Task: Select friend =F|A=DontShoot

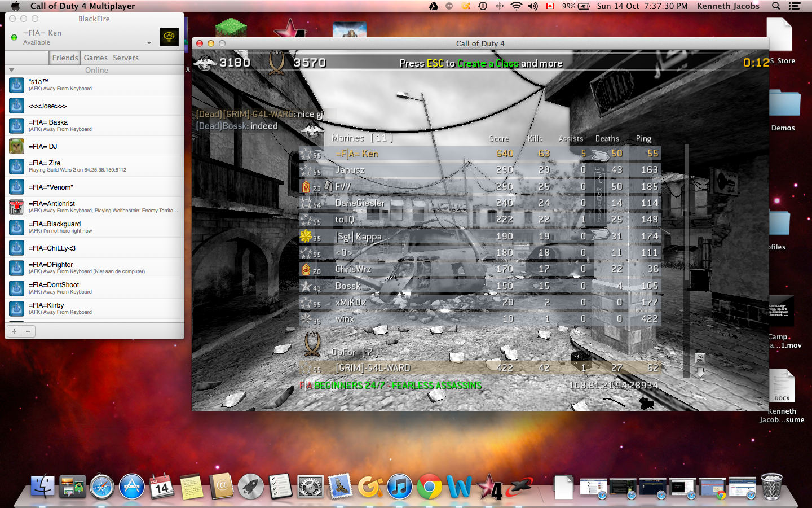Action: pyautogui.click(x=95, y=288)
